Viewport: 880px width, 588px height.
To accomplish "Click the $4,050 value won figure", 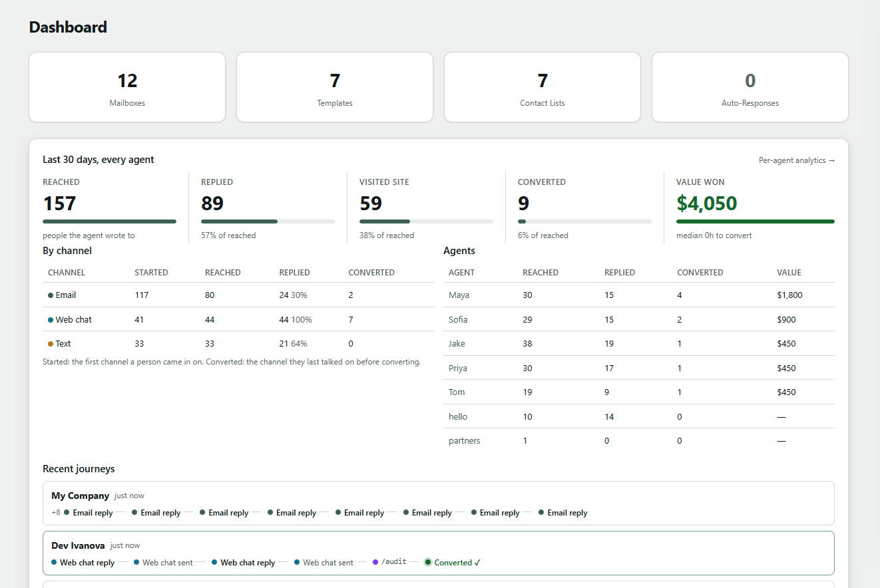I will tap(706, 203).
